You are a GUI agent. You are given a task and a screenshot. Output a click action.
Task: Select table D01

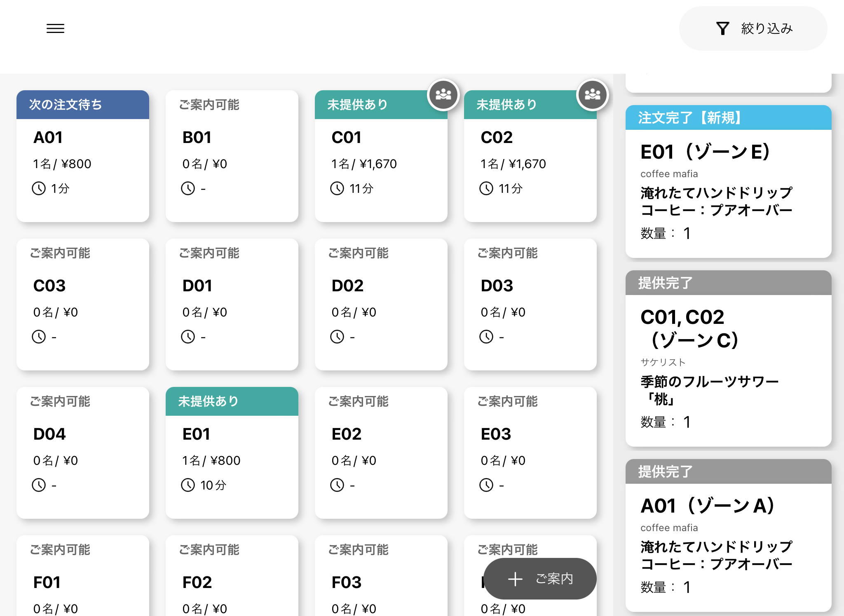coord(232,304)
